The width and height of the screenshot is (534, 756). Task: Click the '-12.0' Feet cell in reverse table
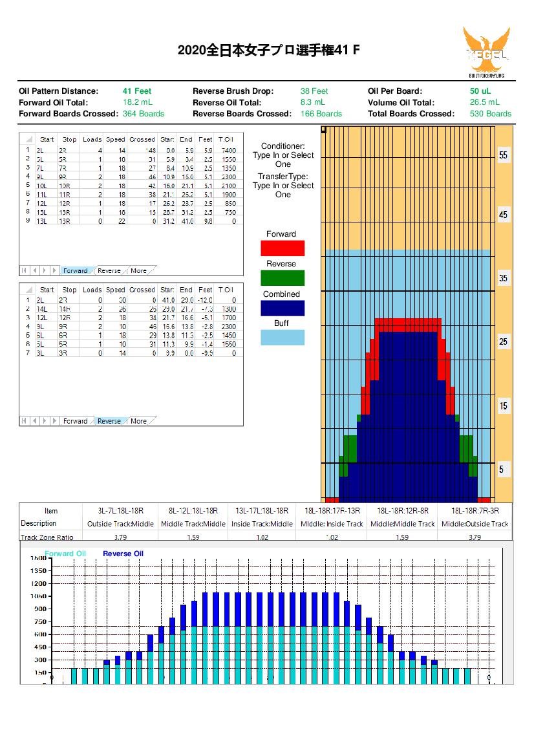206,300
